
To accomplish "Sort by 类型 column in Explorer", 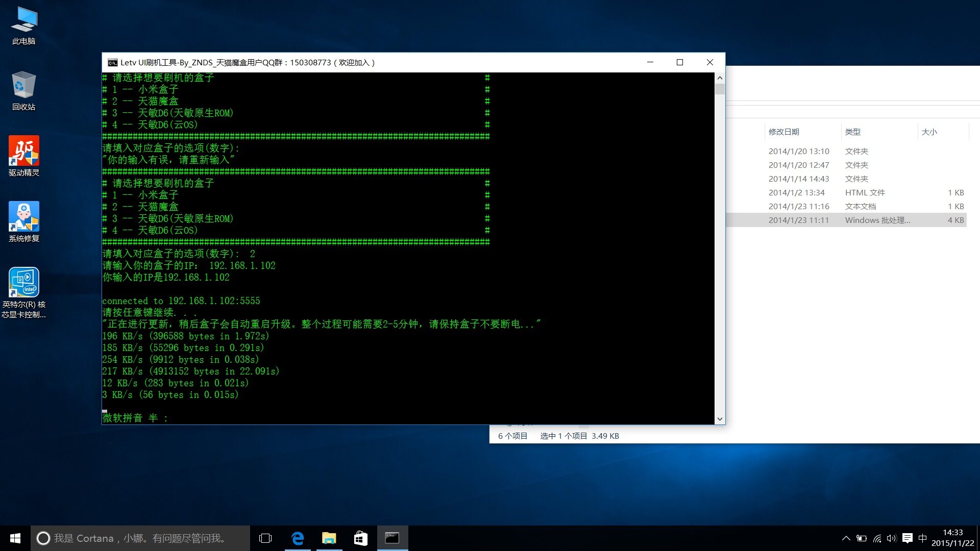I will [879, 132].
